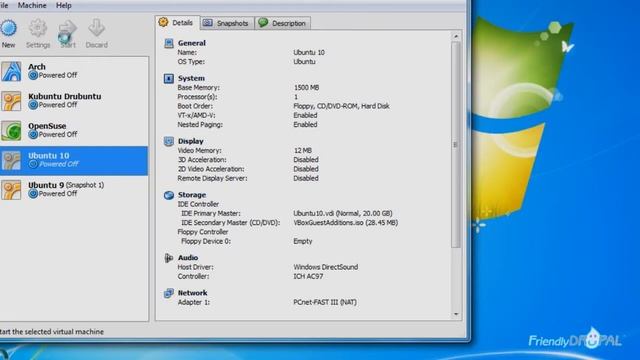Click the Discard toolbar icon
This screenshot has width=640, height=360.
[x=97, y=28]
